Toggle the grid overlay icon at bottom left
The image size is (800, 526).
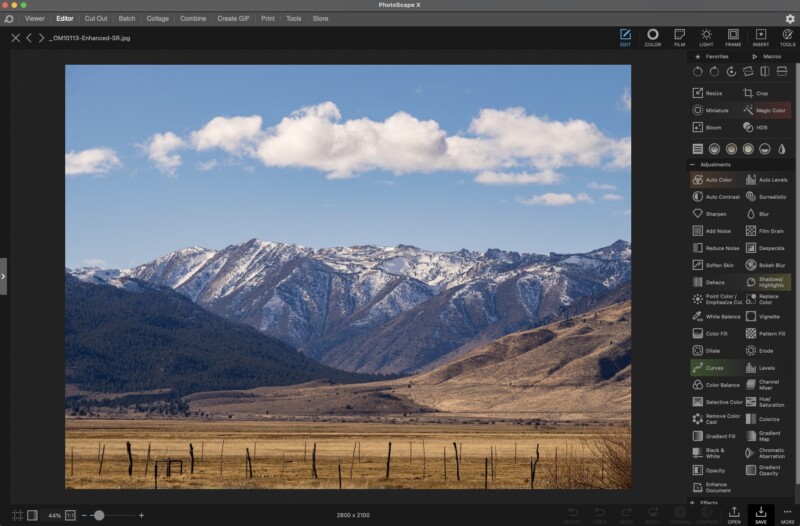(x=17, y=515)
